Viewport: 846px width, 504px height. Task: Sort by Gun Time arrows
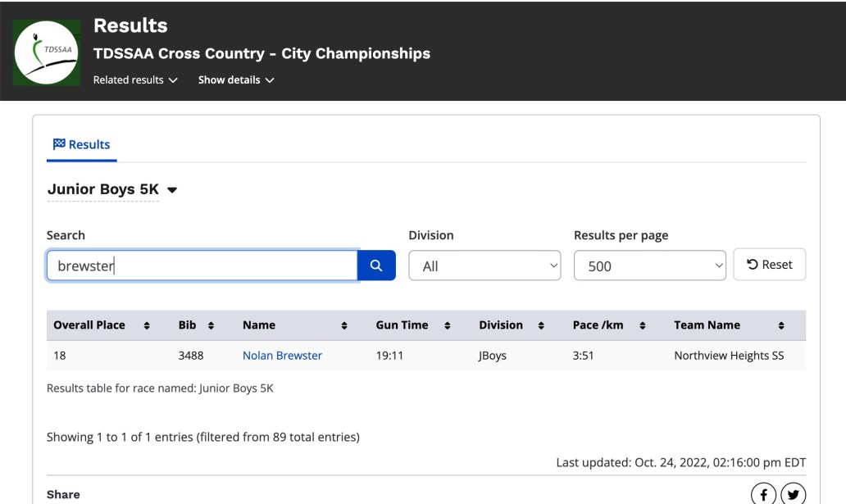click(448, 325)
